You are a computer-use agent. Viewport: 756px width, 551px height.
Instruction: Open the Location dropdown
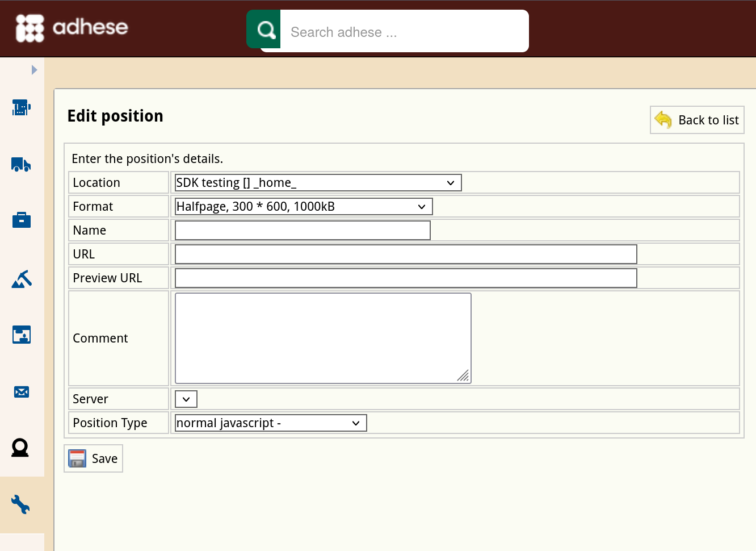click(x=318, y=183)
